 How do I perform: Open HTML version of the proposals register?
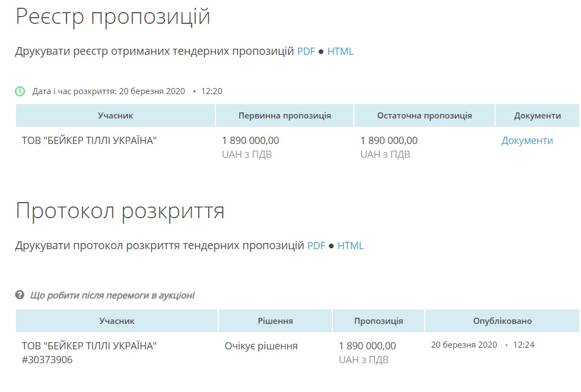tap(340, 51)
